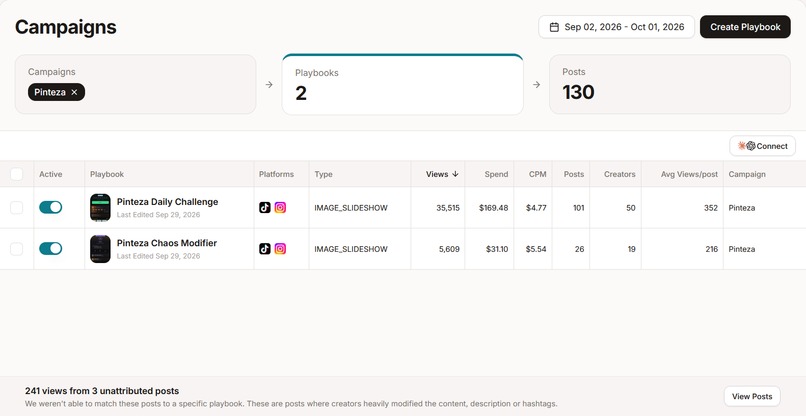Click IMAGE_SLIDESHOW type in Daily Challenge row
Viewport: 806px width, 416px height.
point(351,208)
